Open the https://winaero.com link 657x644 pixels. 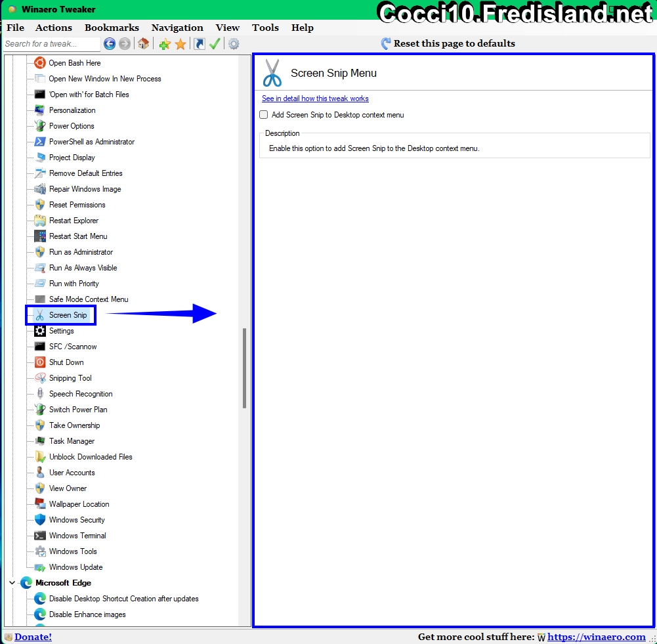point(596,637)
